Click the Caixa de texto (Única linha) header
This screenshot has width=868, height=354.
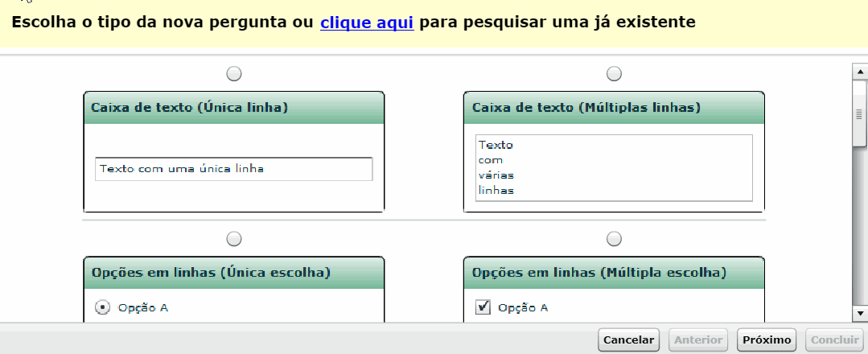pos(233,108)
